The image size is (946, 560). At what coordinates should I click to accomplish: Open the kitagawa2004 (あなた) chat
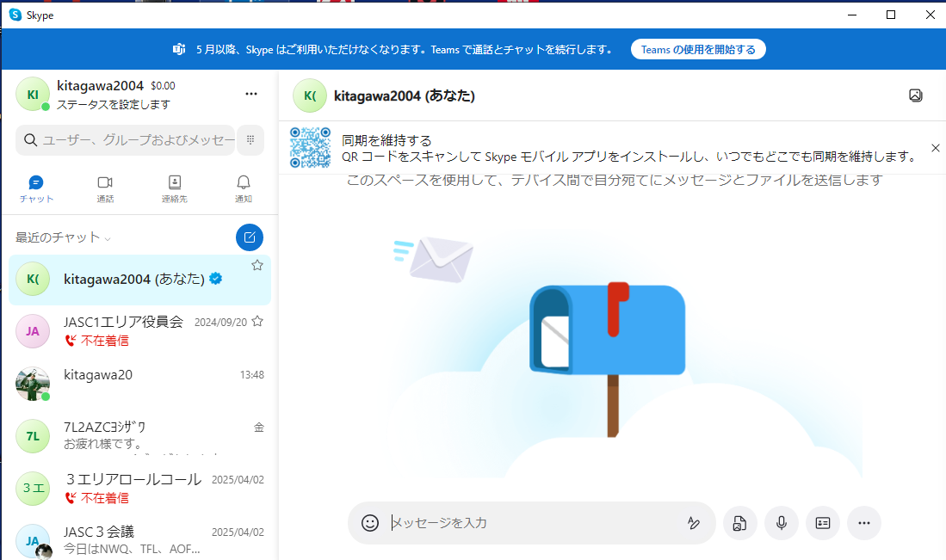pyautogui.click(x=139, y=280)
